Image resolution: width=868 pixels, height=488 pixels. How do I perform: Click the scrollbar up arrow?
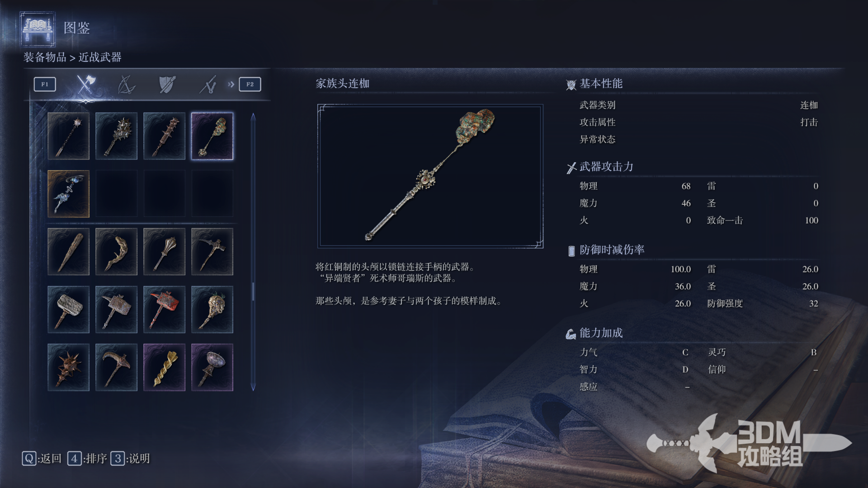pos(253,117)
